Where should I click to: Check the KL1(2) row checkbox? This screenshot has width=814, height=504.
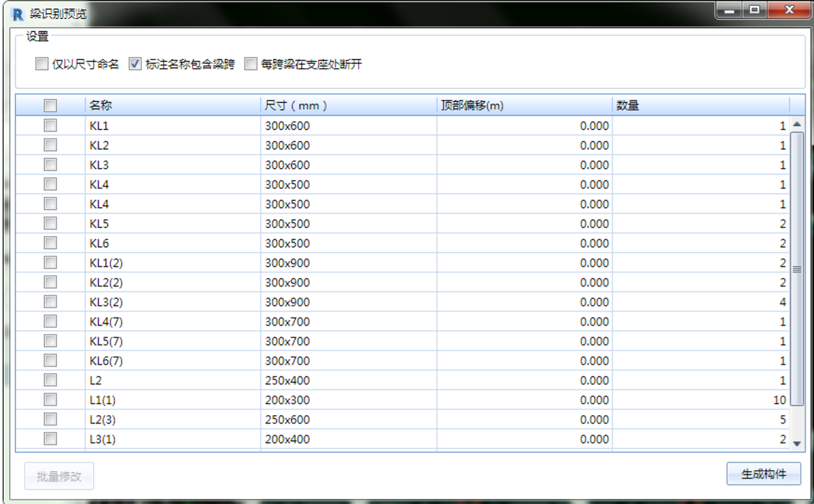point(50,263)
